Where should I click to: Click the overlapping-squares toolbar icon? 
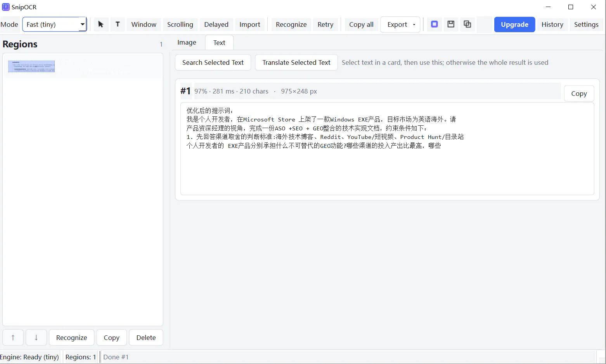[x=467, y=24]
